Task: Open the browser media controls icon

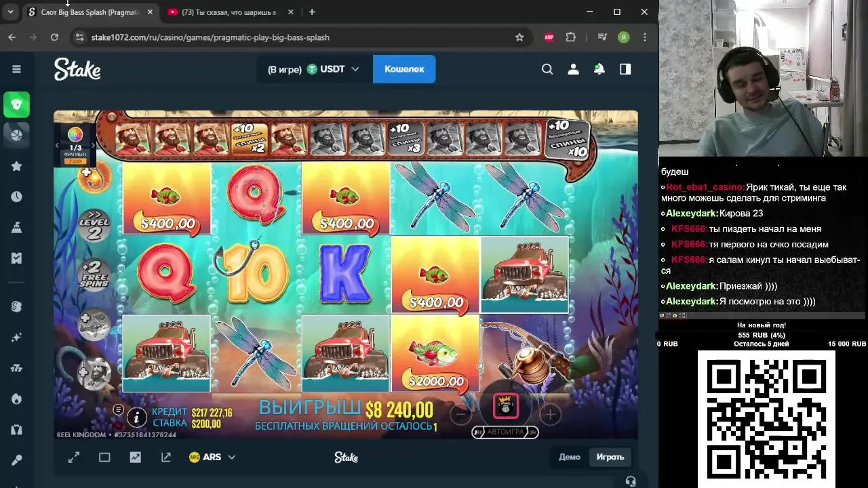Action: pos(602,37)
